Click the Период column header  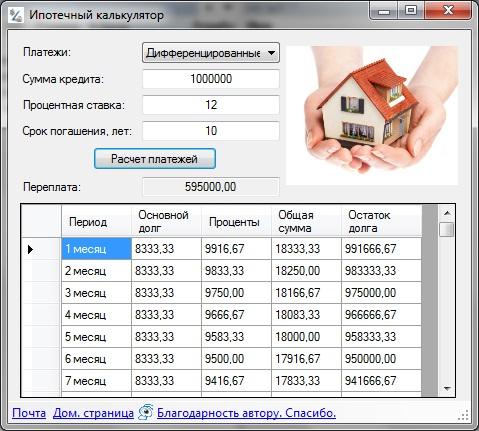click(x=97, y=221)
